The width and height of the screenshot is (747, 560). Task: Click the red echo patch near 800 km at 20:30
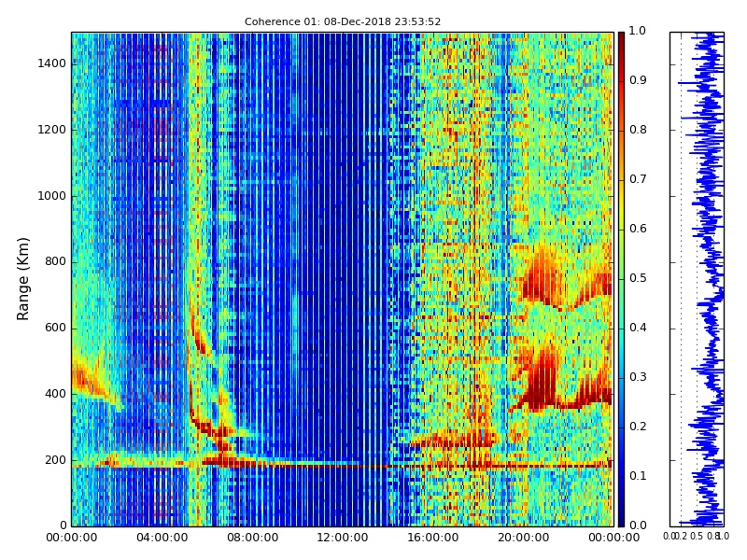[541, 278]
